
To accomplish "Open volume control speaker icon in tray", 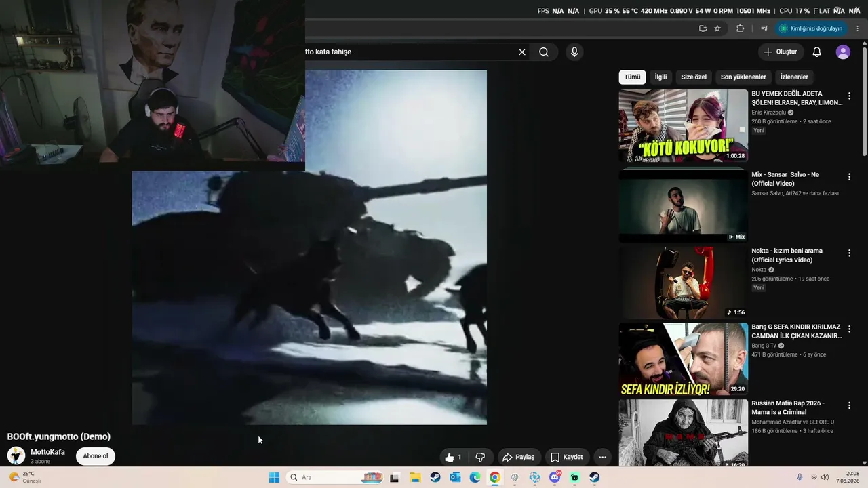I will click(x=825, y=477).
